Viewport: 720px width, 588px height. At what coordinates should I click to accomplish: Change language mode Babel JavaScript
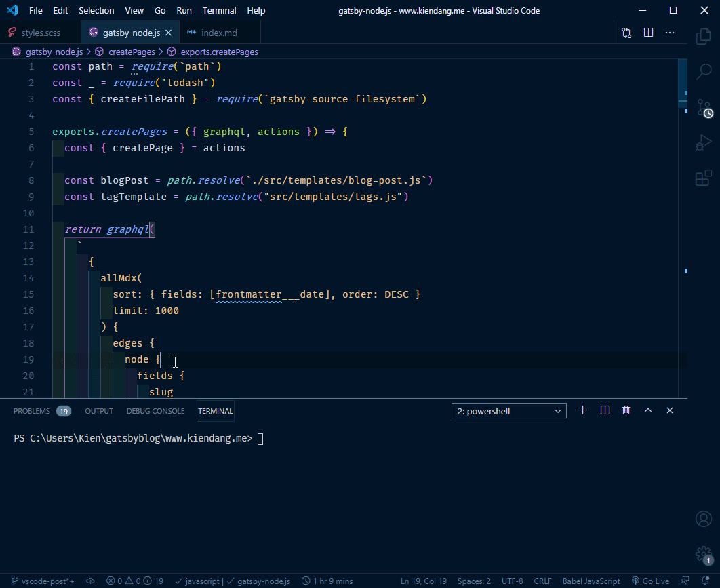[591, 581]
